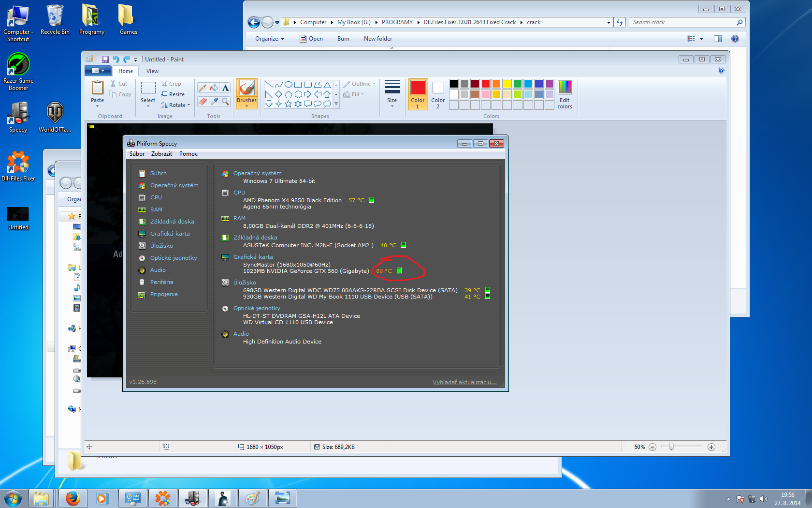Click Resize button in Paint
The height and width of the screenshot is (508, 812).
tap(173, 94)
